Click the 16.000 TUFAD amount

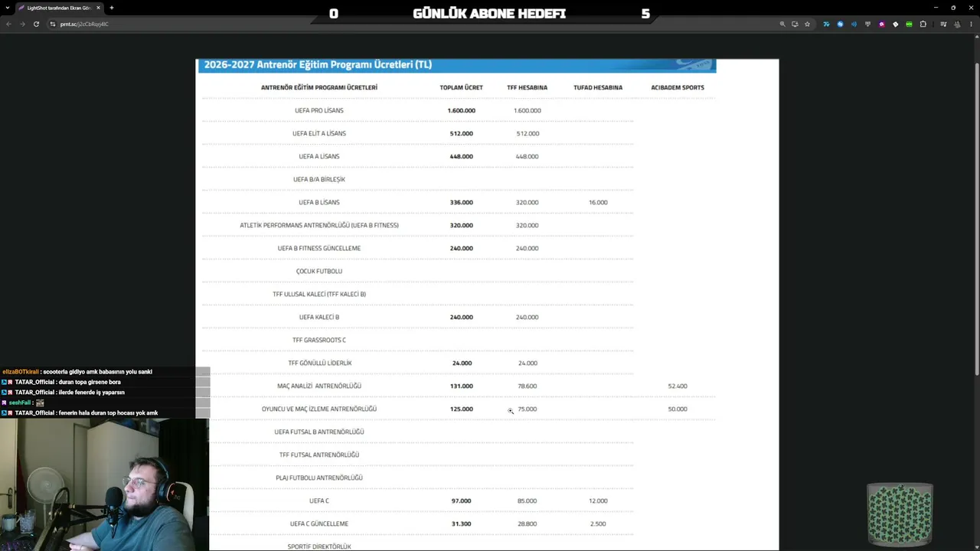pos(598,202)
